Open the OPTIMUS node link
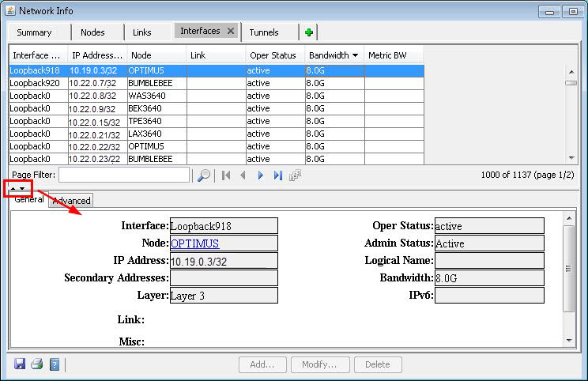Image resolution: width=588 pixels, height=381 pixels. [194, 243]
